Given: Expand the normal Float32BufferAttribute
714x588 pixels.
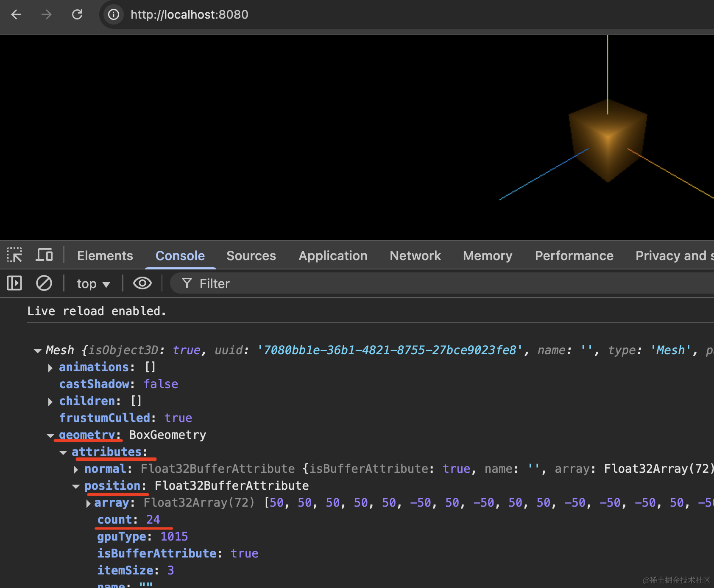Looking at the screenshot, I should [x=76, y=469].
